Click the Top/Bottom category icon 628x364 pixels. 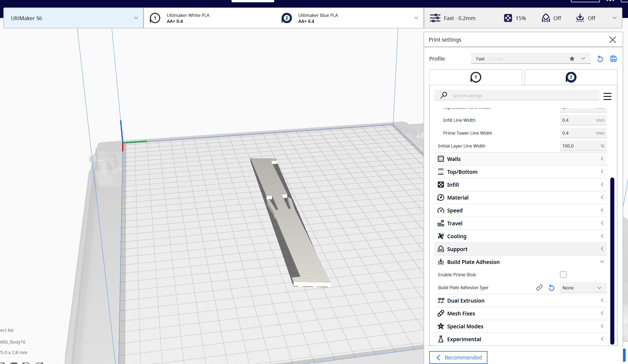click(441, 172)
